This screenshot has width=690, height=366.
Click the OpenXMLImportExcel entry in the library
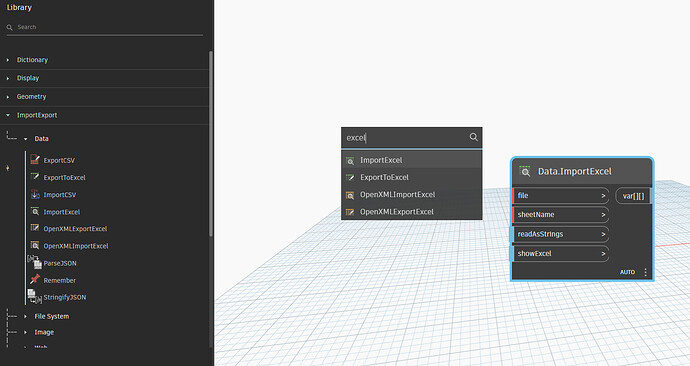coord(76,245)
